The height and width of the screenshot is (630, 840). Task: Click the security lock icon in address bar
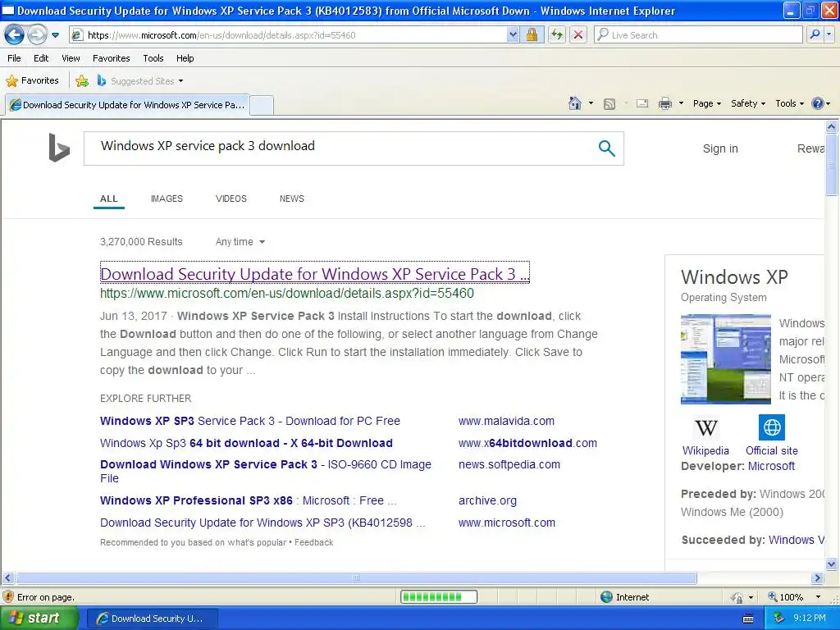point(532,34)
